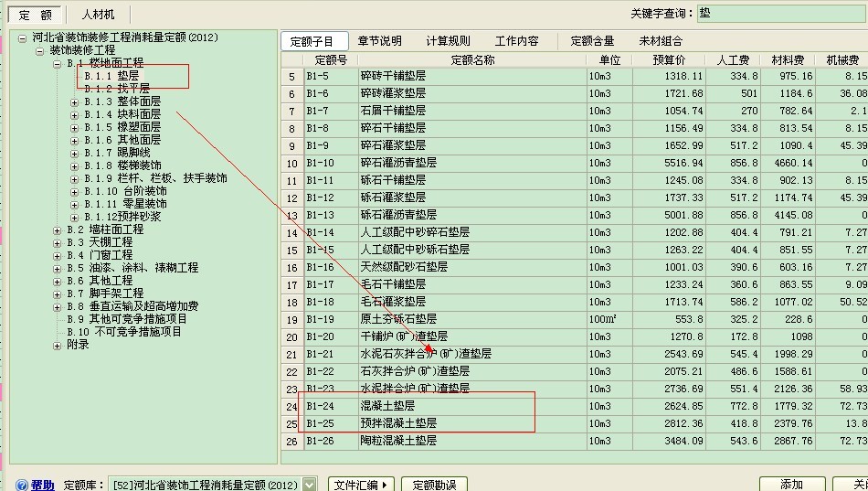The width and height of the screenshot is (868, 491).
Task: Click the 毛石干铺垫层 name cell
Action: (472, 284)
